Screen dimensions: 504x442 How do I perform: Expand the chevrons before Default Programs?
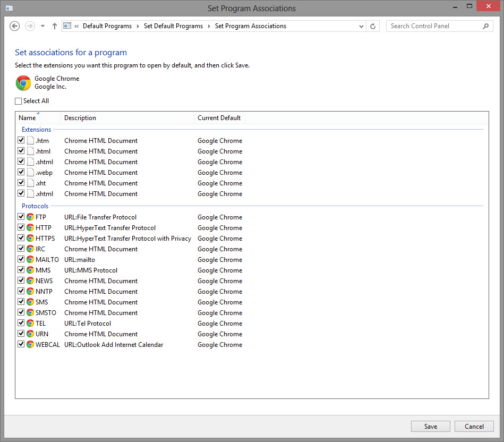tap(76, 27)
